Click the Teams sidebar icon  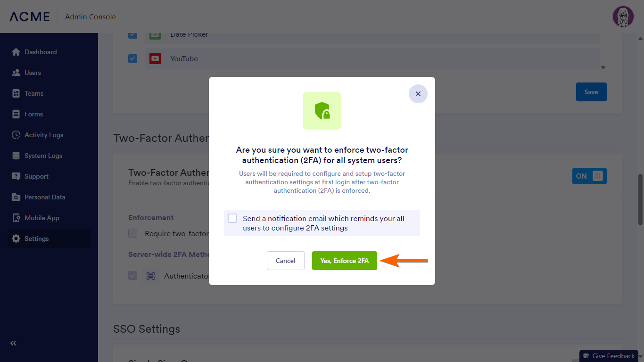click(x=16, y=93)
